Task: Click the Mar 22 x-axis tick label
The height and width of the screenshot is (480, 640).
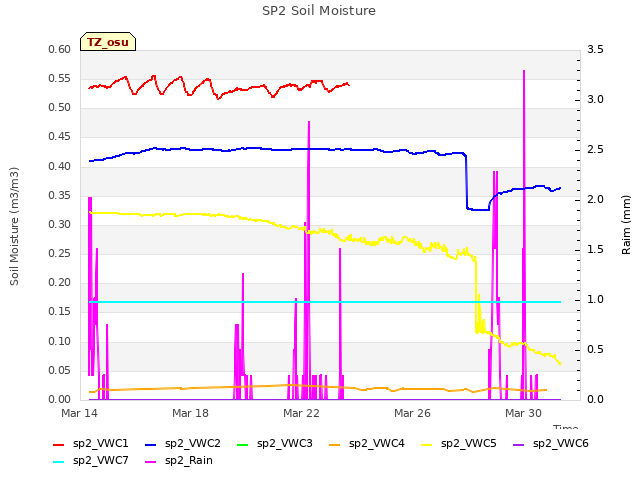Action: [301, 413]
